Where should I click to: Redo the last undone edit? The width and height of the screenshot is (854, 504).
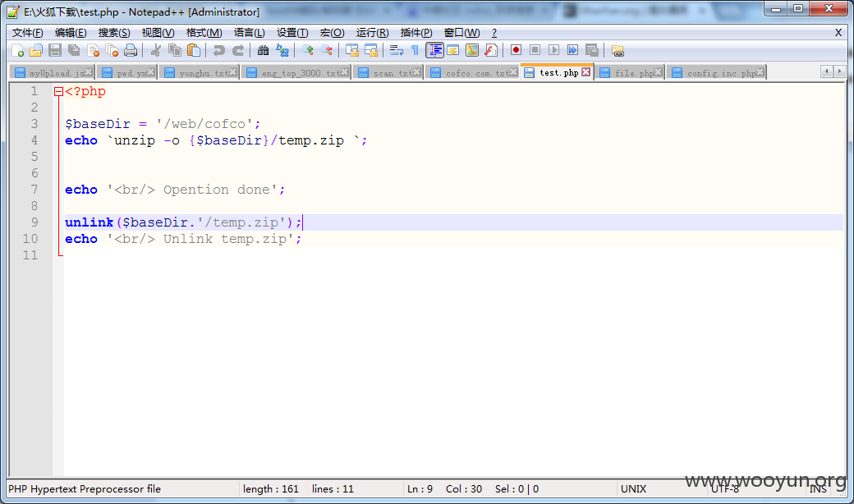tap(238, 51)
